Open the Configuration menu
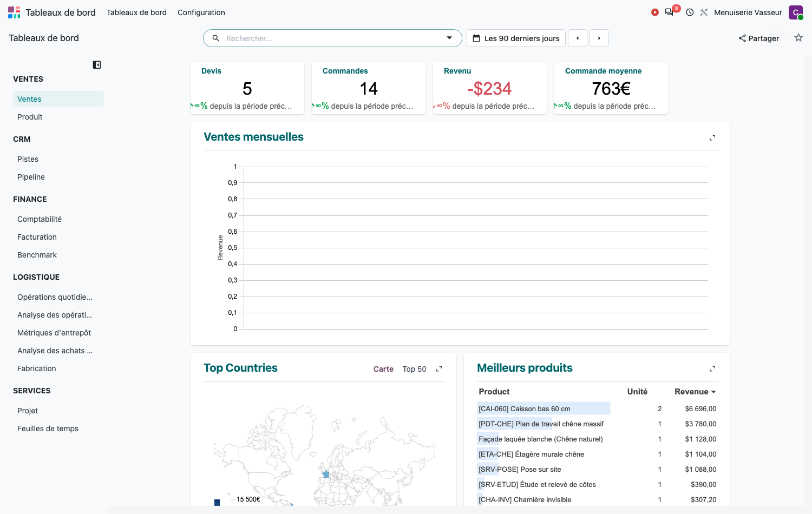This screenshot has height=514, width=812. (x=201, y=12)
